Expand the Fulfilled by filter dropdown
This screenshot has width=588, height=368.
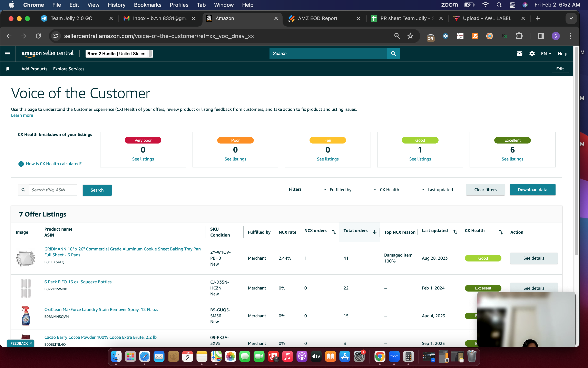[337, 190]
